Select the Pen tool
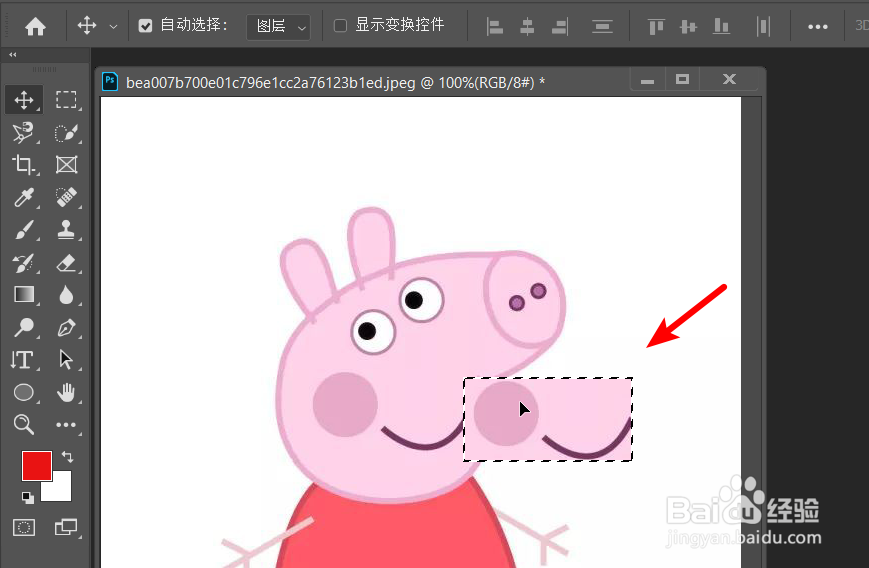This screenshot has height=568, width=869. 67,328
